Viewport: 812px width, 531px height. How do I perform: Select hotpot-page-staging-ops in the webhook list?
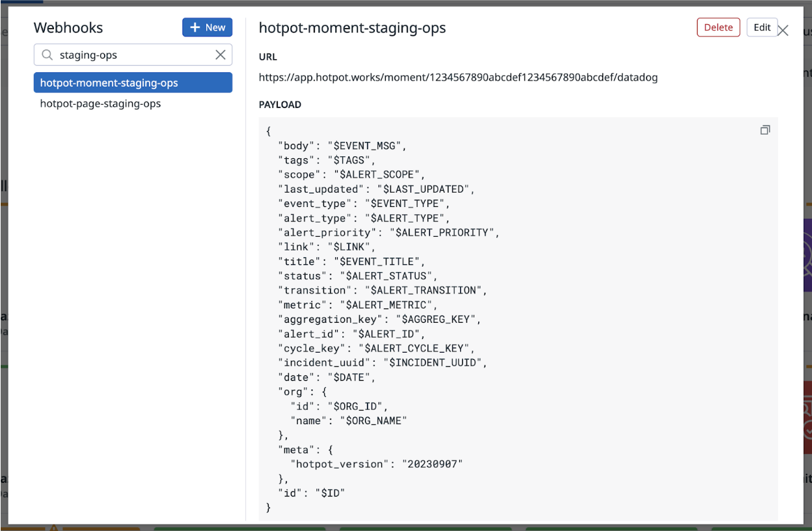click(x=133, y=103)
